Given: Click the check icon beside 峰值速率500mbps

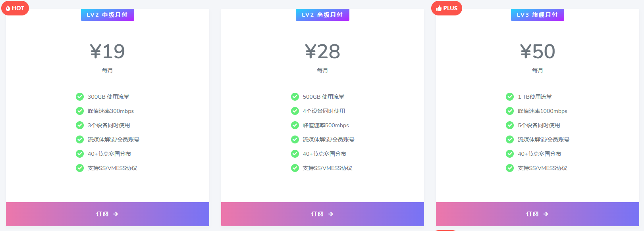Looking at the screenshot, I should coord(295,125).
